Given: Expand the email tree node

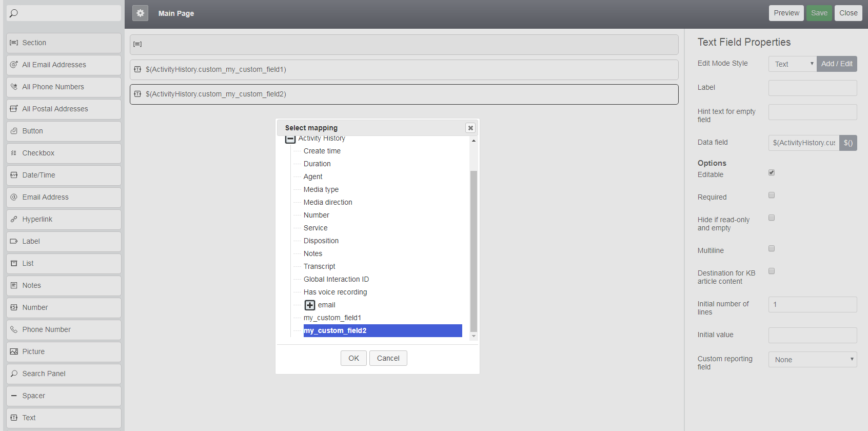Looking at the screenshot, I should (x=310, y=305).
